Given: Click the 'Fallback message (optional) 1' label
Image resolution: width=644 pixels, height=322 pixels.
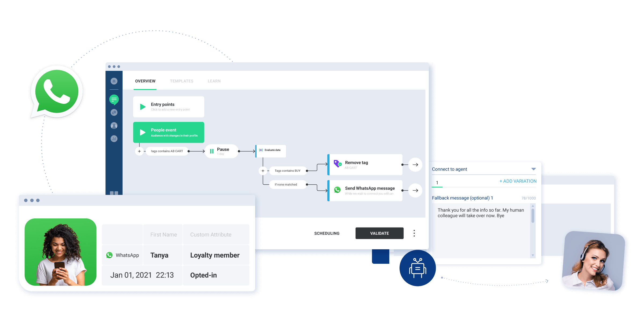Looking at the screenshot, I should coord(462,198).
